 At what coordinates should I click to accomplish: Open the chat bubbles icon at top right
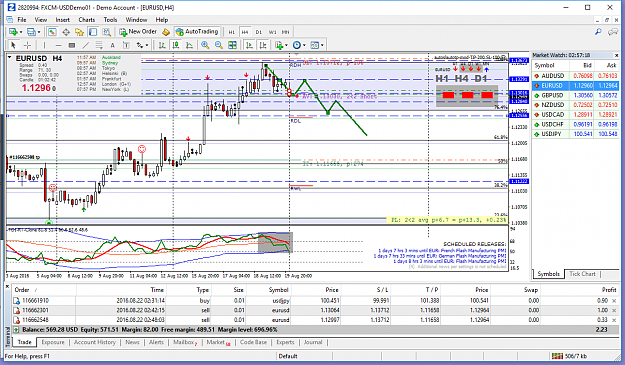pyautogui.click(x=613, y=32)
